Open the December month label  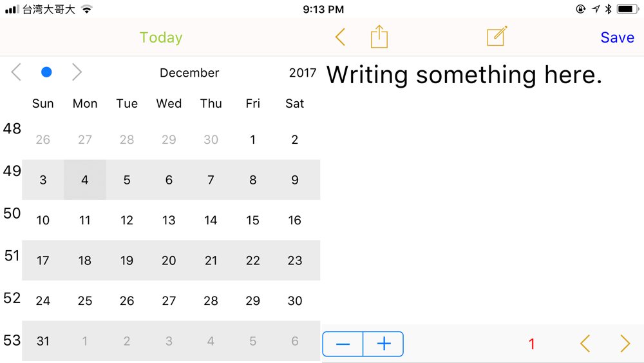[189, 73]
